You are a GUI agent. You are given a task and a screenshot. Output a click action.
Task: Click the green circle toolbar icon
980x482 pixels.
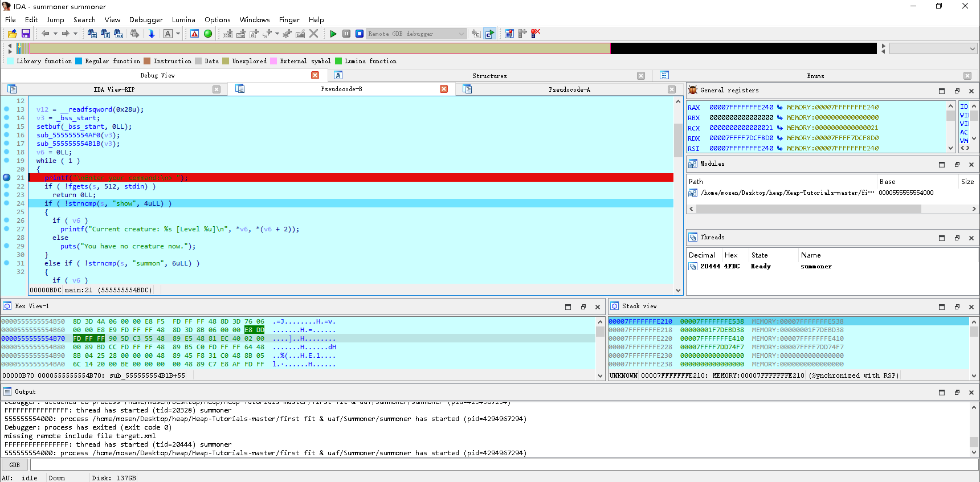208,34
